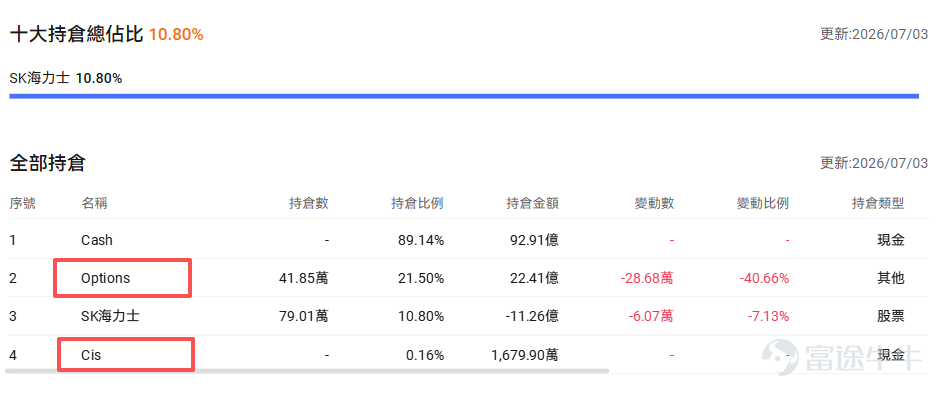Select the 全部持倉 section heading
The height and width of the screenshot is (394, 942).
(x=48, y=163)
